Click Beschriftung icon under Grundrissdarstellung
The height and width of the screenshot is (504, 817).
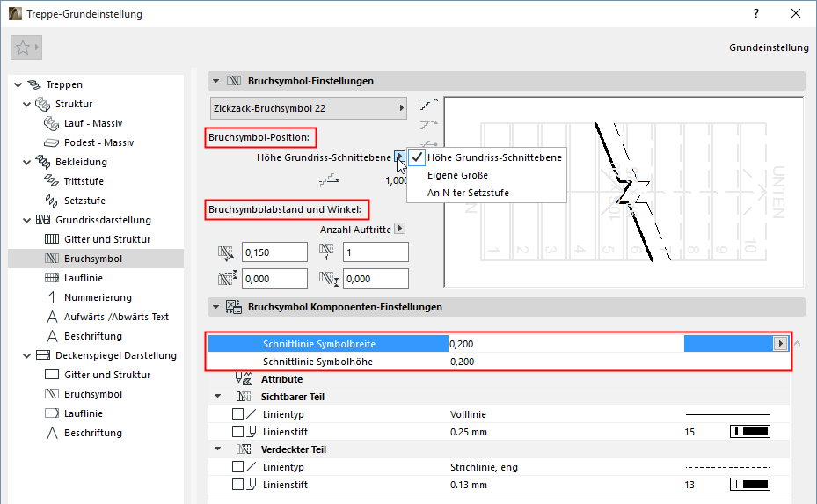[x=52, y=336]
